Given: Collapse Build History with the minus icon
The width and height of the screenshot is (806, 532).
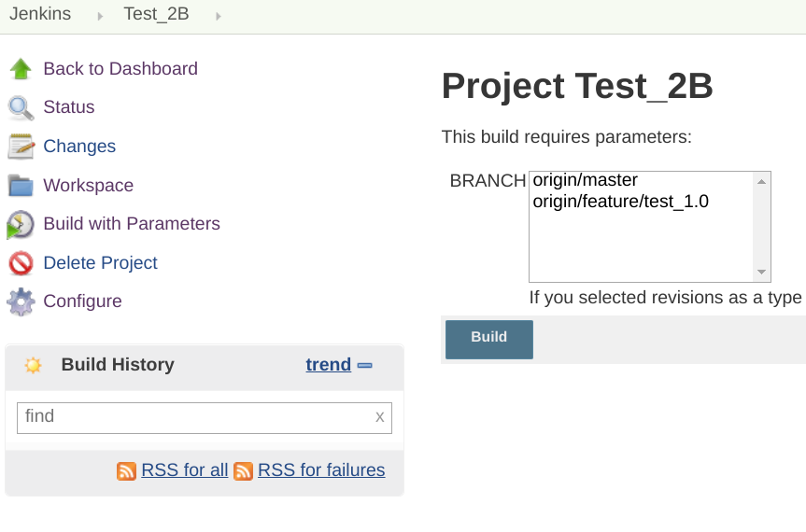Looking at the screenshot, I should point(365,366).
